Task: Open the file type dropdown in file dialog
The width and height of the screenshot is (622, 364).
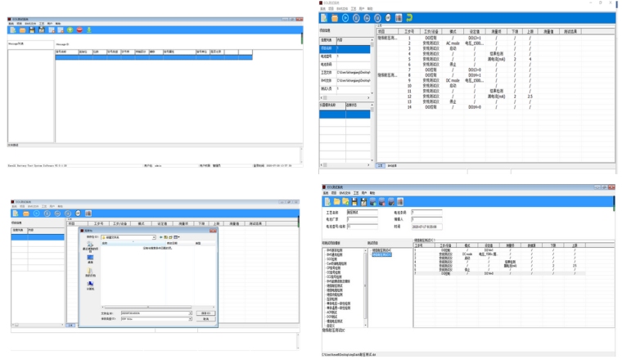Action: click(x=190, y=319)
